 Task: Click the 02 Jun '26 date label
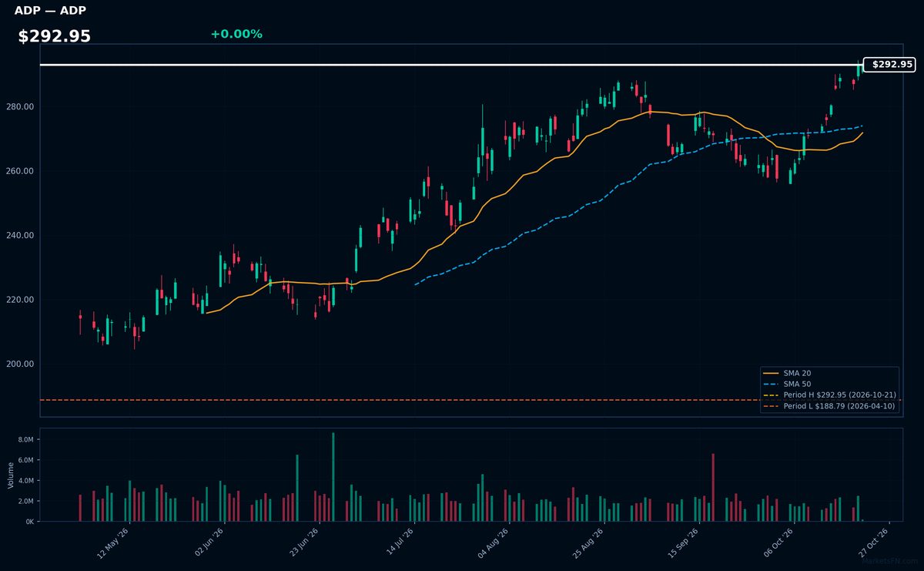pyautogui.click(x=209, y=542)
